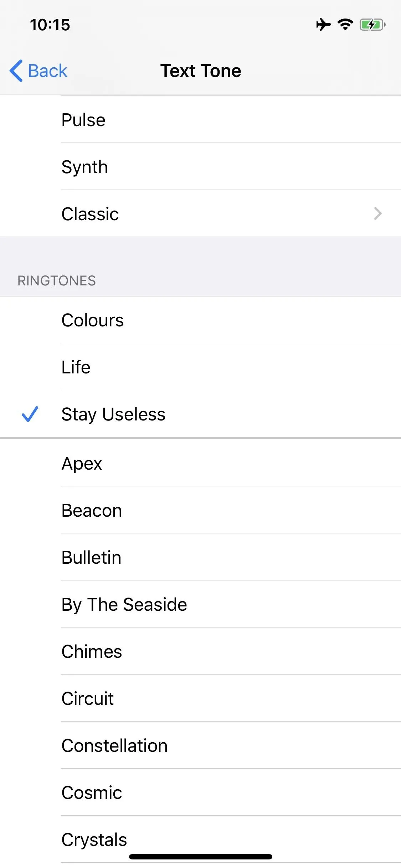Select the Life ringtone

point(200,367)
